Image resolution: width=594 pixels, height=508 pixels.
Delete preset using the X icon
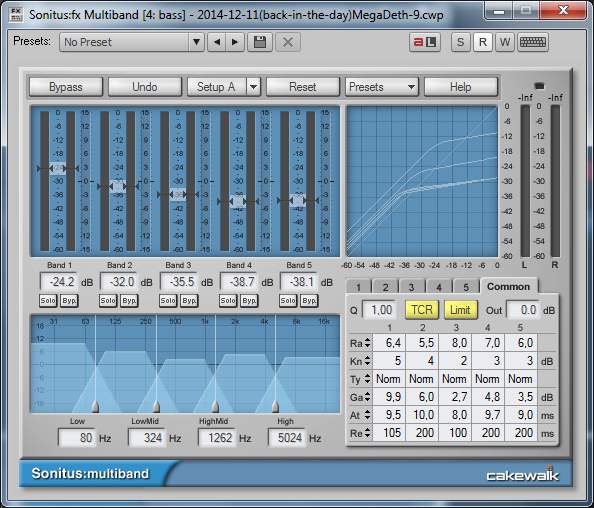point(288,42)
